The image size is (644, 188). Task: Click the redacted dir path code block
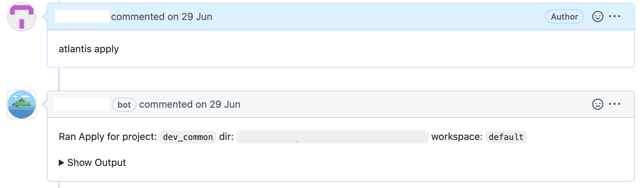[332, 137]
